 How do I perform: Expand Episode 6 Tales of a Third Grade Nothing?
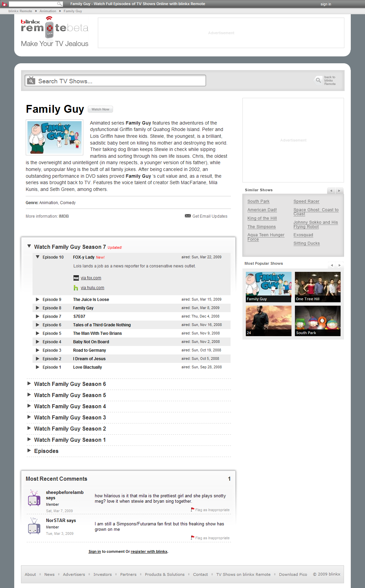(38, 325)
